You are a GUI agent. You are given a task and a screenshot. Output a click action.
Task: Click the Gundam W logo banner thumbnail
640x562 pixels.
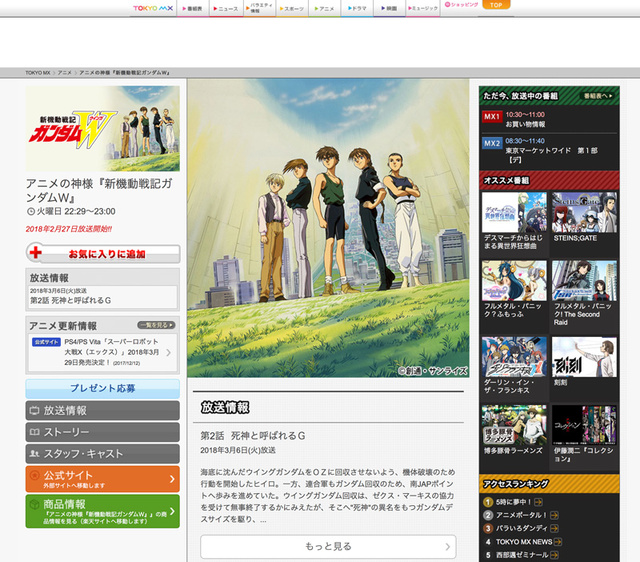[x=102, y=129]
